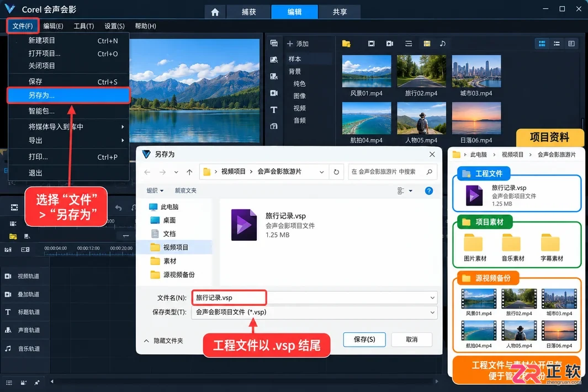Select 另存为... menu entry
This screenshot has height=392, width=588.
click(68, 96)
